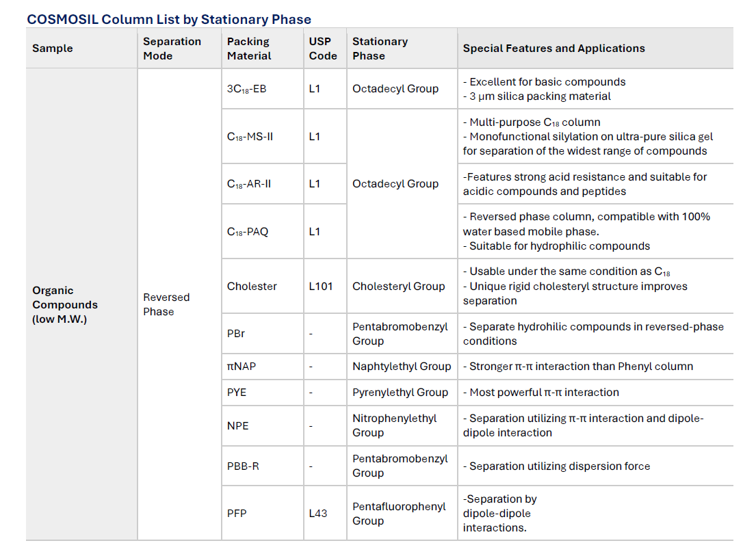Select the L101 USP code cell
Viewport: 756px width, 556px height.
pyautogui.click(x=321, y=287)
